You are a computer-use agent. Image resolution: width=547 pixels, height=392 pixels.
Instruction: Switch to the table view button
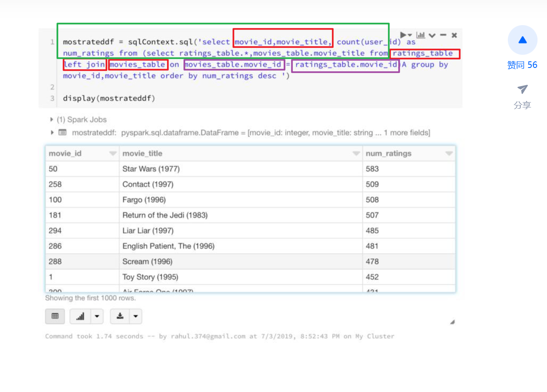tap(55, 316)
